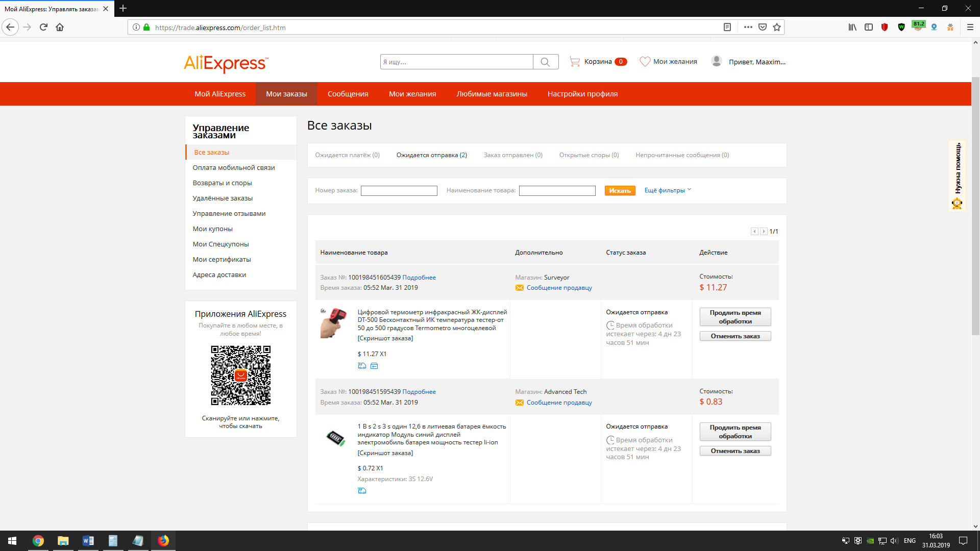Click delivery truck icon under battery tester order
Viewport: 980px width, 551px height.
[x=362, y=491]
